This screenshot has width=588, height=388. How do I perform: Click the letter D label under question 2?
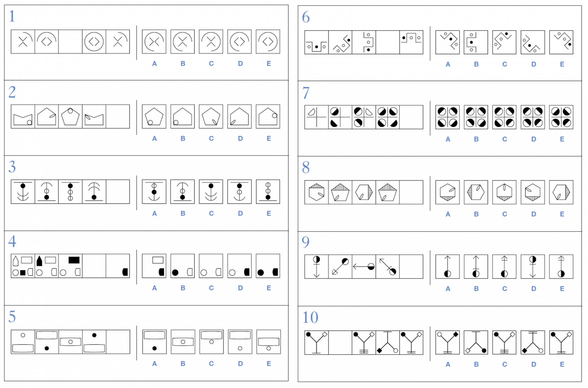pos(240,138)
